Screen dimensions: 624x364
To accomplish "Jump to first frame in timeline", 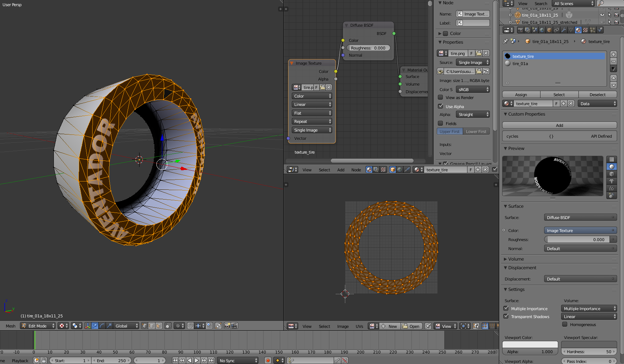I will [175, 360].
